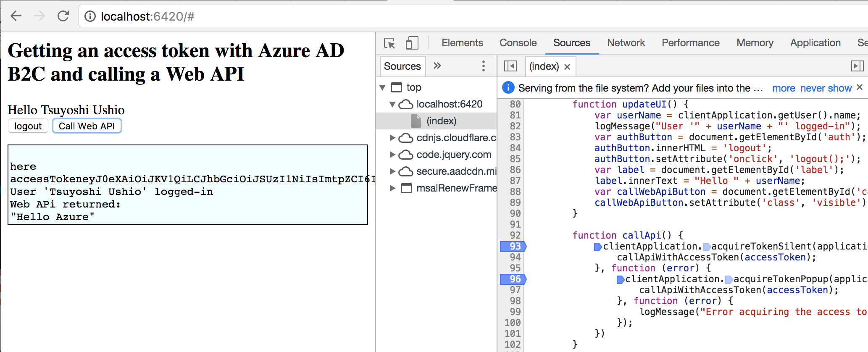Collapse the localhost:6420 tree node
This screenshot has width=868, height=352.
click(392, 104)
